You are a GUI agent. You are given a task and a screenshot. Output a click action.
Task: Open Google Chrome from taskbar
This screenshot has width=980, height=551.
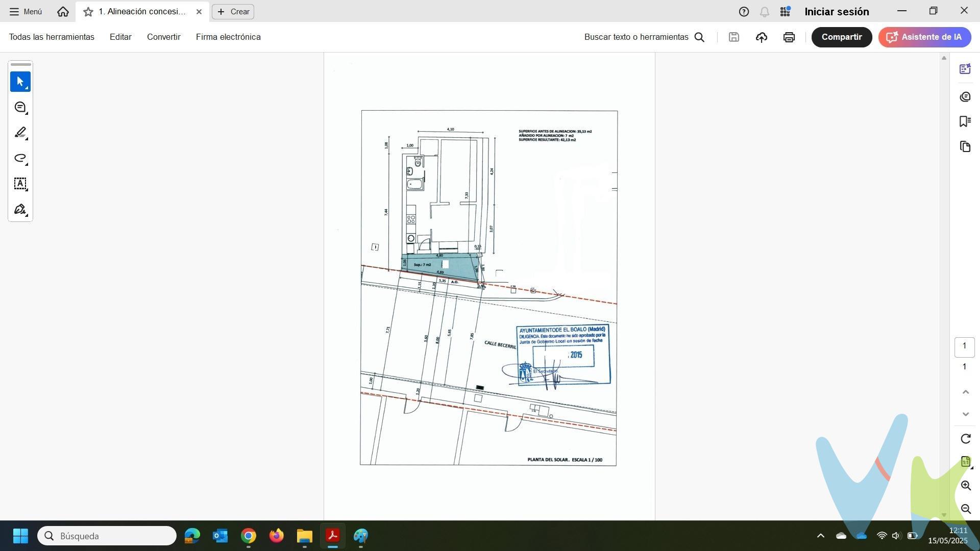tap(249, 536)
